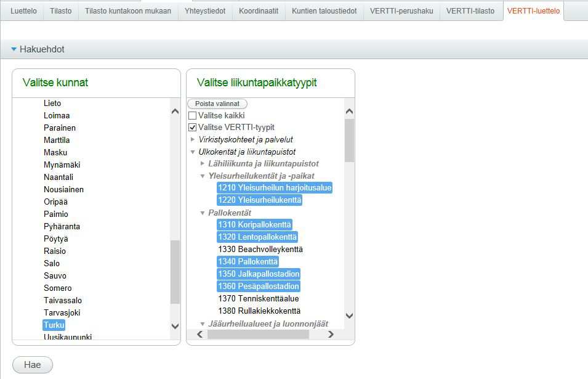Select 1330 Beachvolleykenttä
588x379 pixels.
tap(260, 250)
